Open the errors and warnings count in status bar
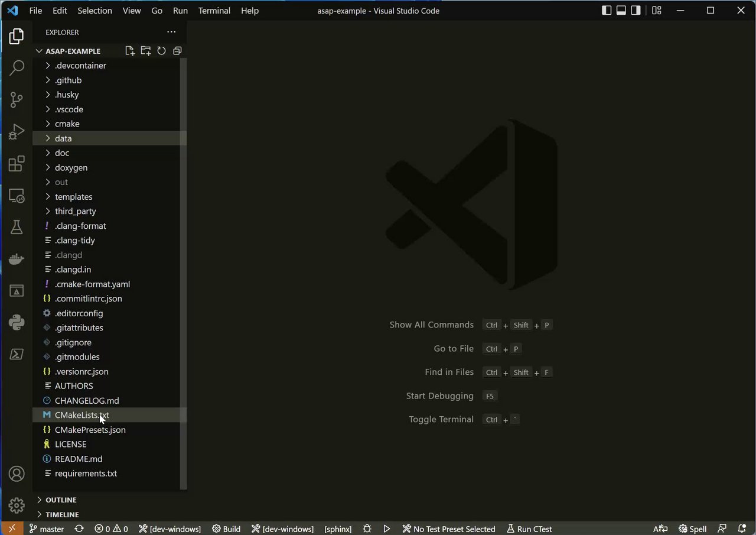 112,528
